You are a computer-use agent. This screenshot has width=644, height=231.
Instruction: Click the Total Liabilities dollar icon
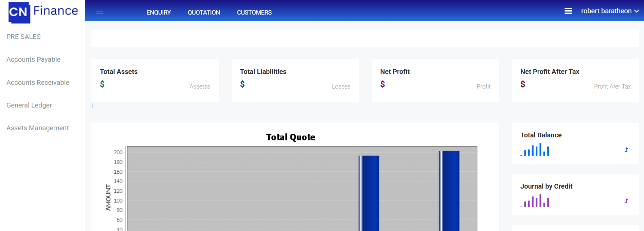(x=243, y=84)
